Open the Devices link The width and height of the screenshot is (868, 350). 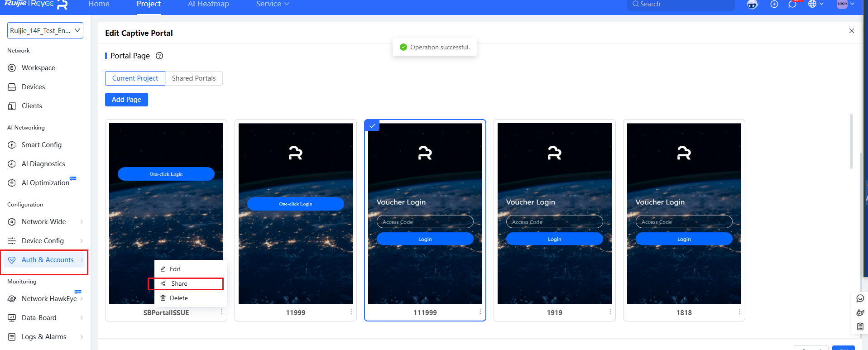[34, 87]
